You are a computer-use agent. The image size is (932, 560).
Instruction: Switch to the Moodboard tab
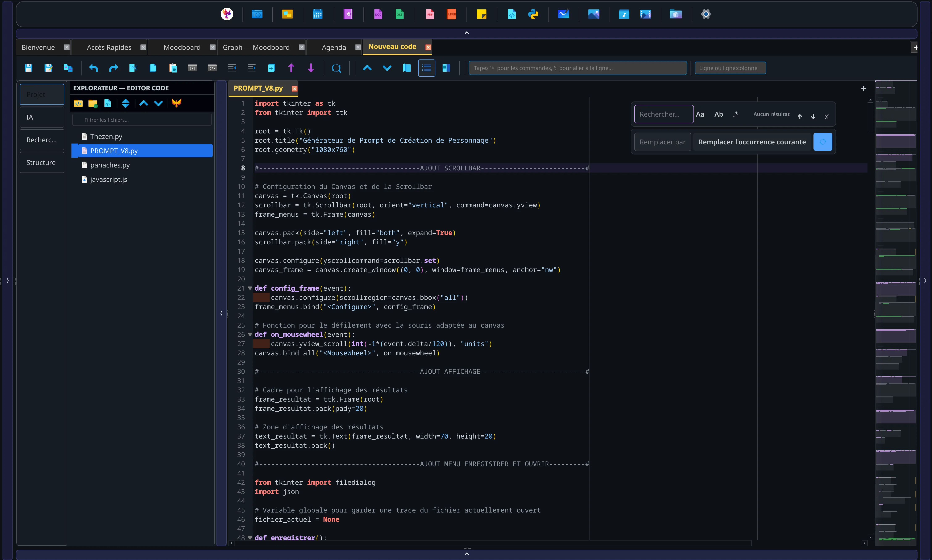(182, 47)
